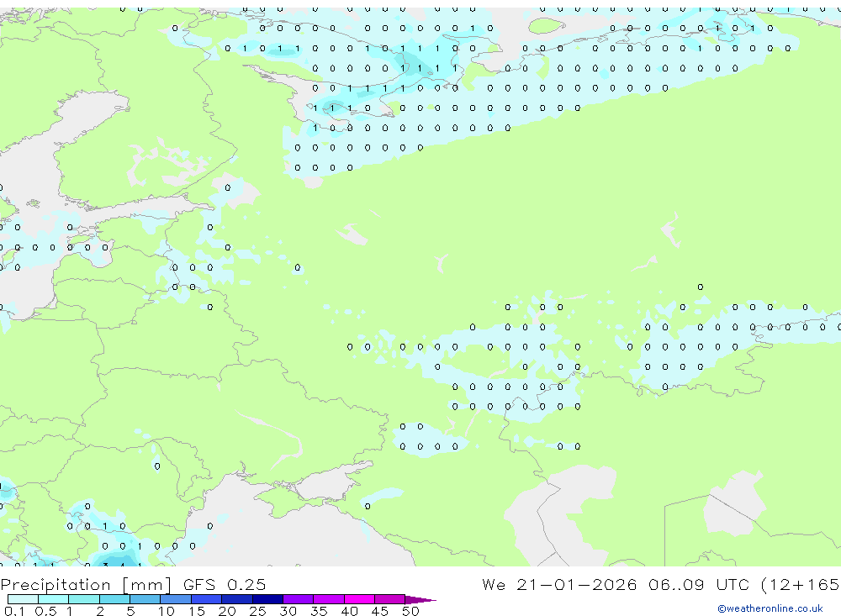
Task: Pick the legend swatch between 30 and 35
Action: click(x=299, y=599)
